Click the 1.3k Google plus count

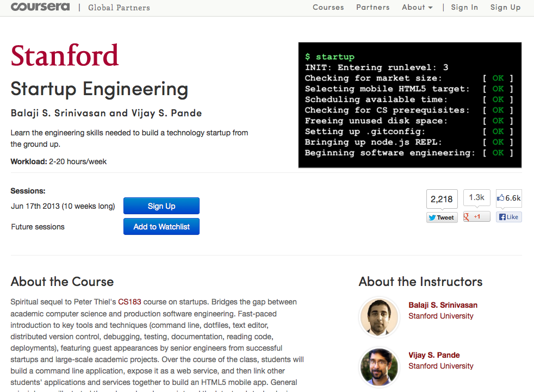[476, 197]
